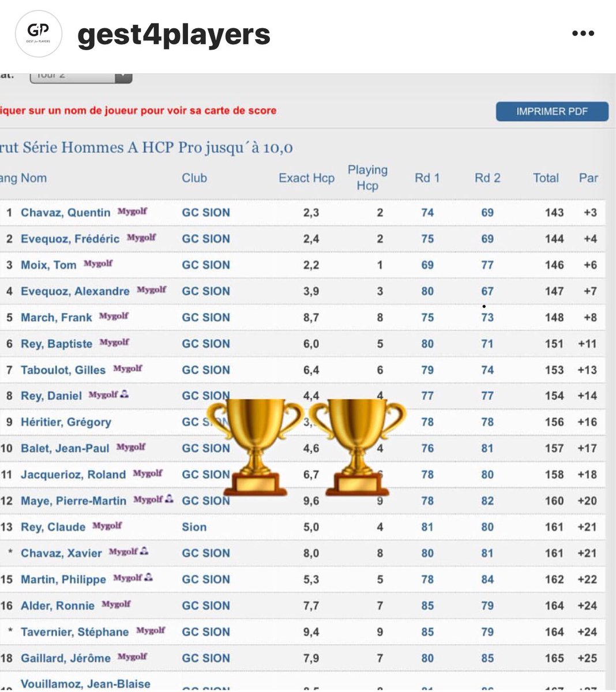
Task: Click Sion club link for Rey, Claude
Action: coord(194,527)
